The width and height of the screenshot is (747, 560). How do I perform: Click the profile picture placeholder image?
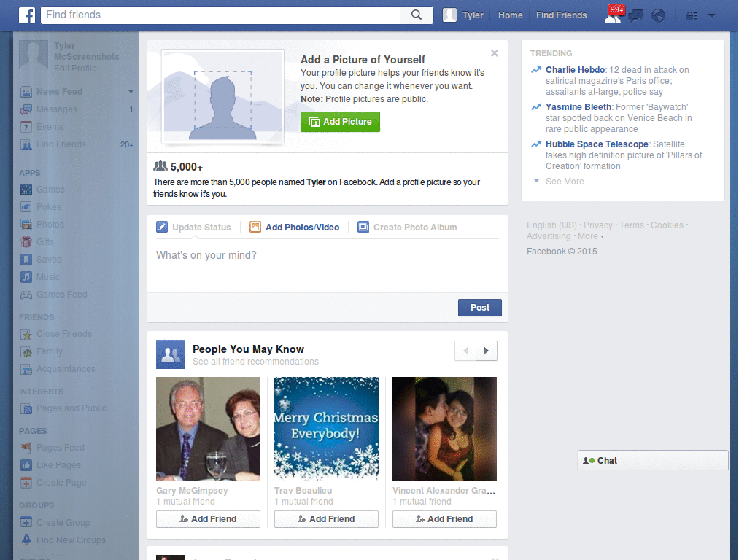(x=223, y=96)
